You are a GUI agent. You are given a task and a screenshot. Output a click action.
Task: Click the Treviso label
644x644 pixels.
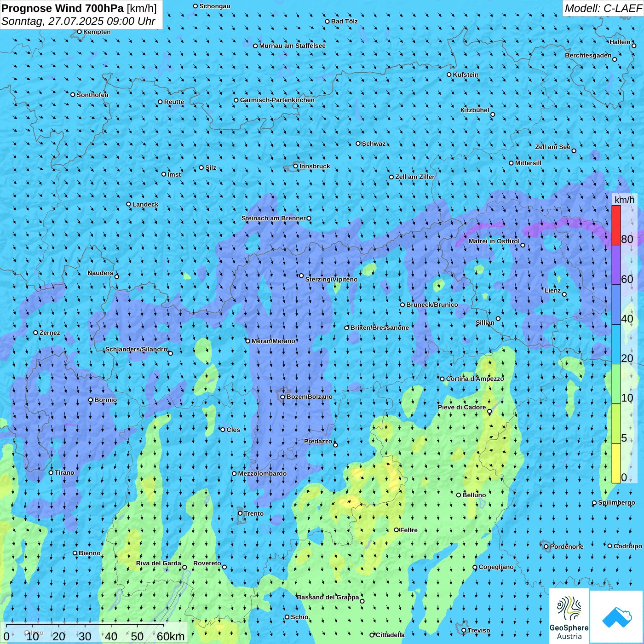coord(479,630)
